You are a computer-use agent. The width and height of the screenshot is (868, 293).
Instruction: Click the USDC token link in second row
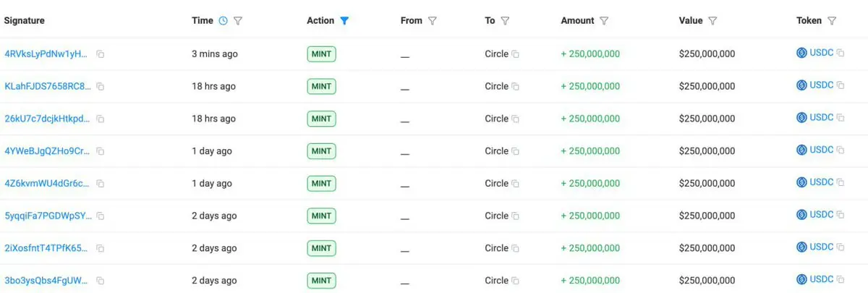click(x=822, y=85)
